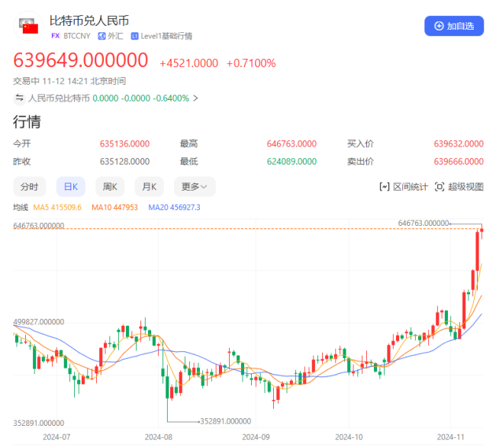
Task: Click the Level1基础行情 L1 badge icon
Action: [134, 36]
